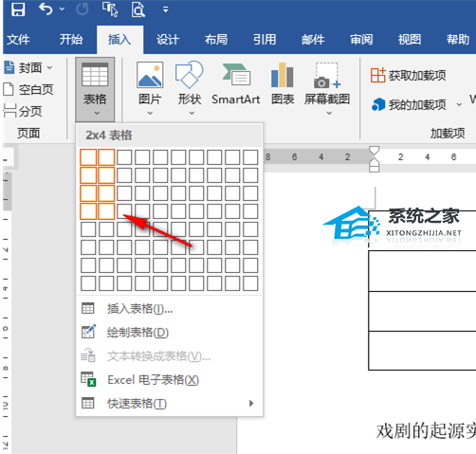
Task: Click 获取加载项 to get add-ins
Action: point(408,75)
